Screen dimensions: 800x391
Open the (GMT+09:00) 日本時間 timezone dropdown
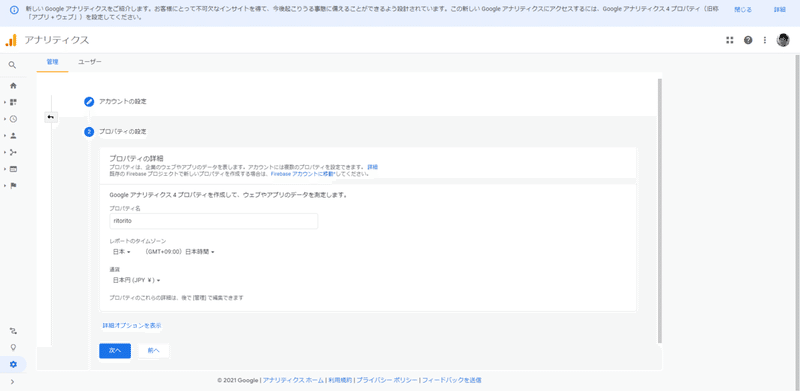tap(179, 252)
